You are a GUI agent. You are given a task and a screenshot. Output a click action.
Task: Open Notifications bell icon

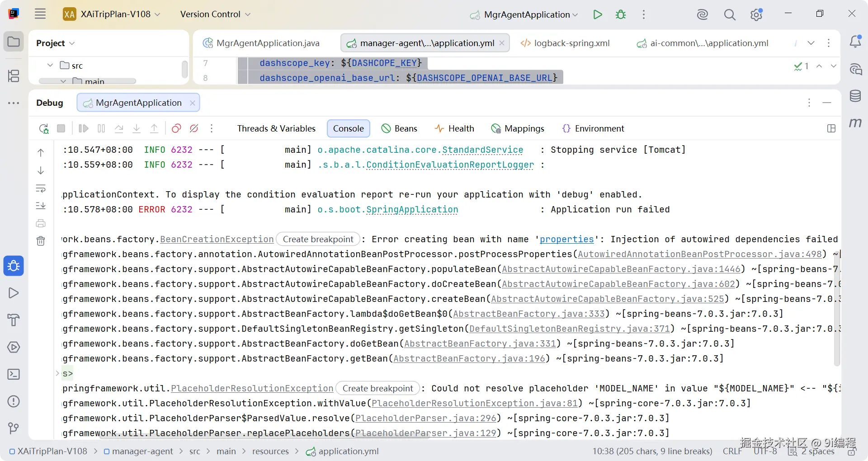(855, 42)
